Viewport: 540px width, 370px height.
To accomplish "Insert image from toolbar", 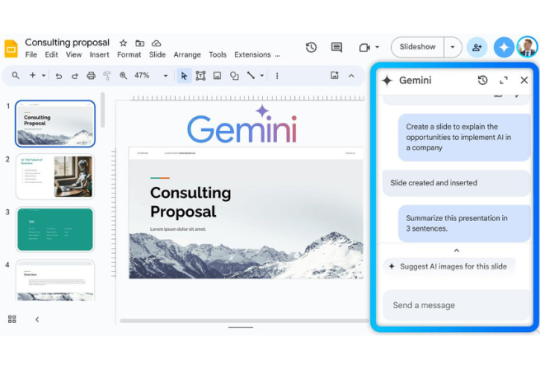I will point(217,75).
